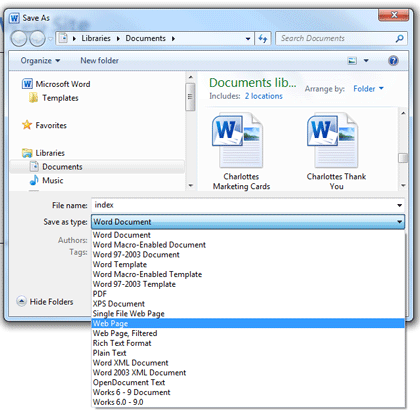Select Word 97-2003 Document type
The image size is (420, 415).
point(248,254)
